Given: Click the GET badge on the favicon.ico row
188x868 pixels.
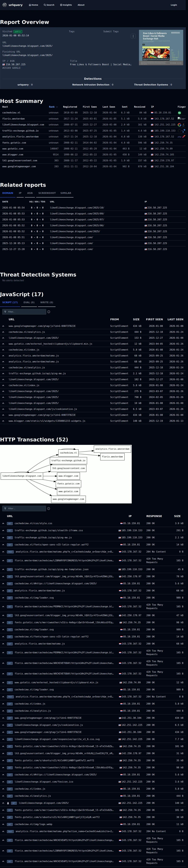Looking at the screenshot, I should pos(10,782).
